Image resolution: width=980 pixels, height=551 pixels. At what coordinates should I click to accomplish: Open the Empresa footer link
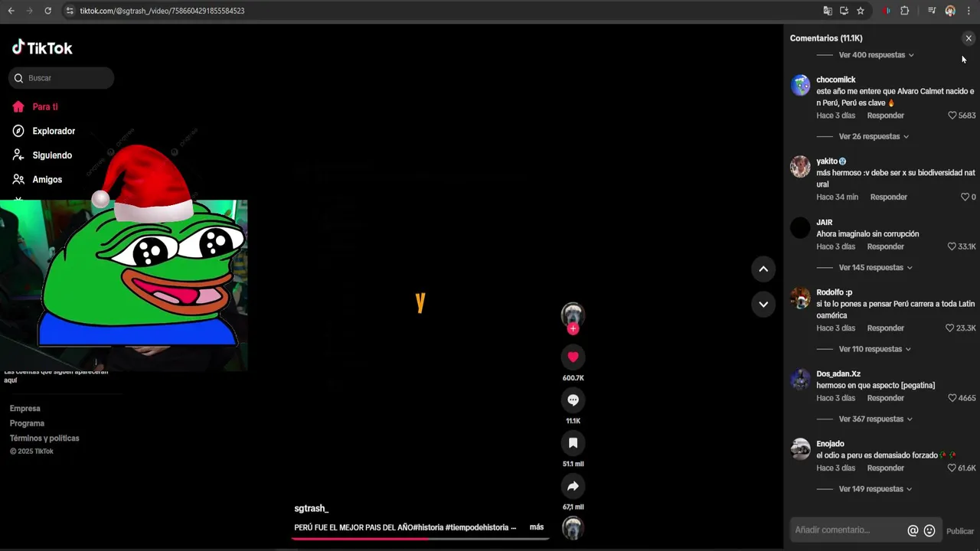25,409
